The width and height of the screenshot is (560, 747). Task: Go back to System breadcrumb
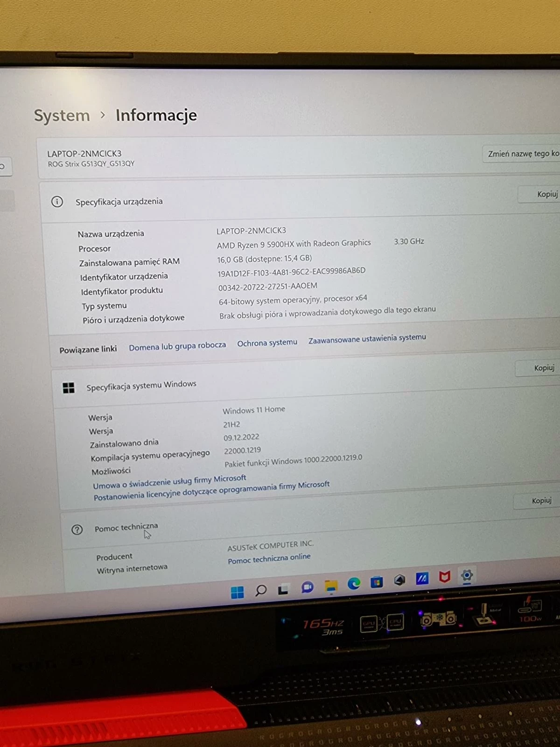[x=62, y=115]
